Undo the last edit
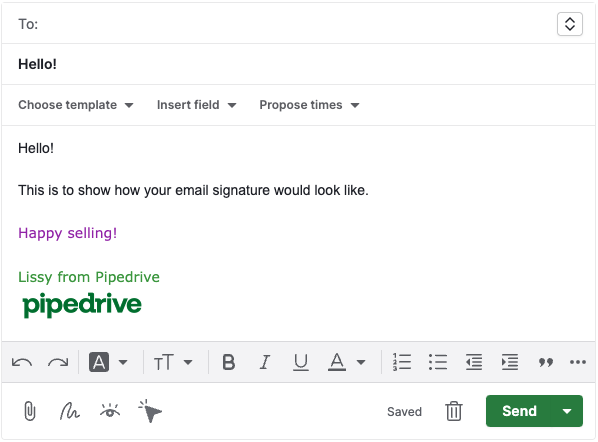 (22, 362)
